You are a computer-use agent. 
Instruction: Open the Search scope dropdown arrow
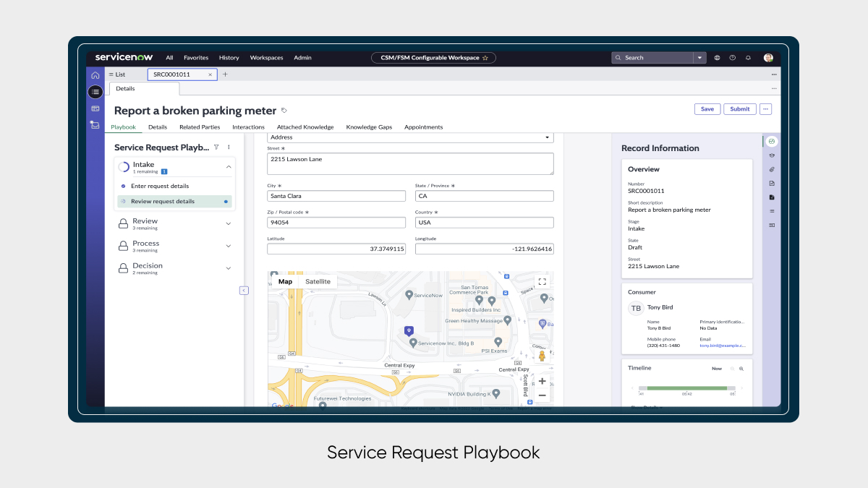tap(699, 58)
